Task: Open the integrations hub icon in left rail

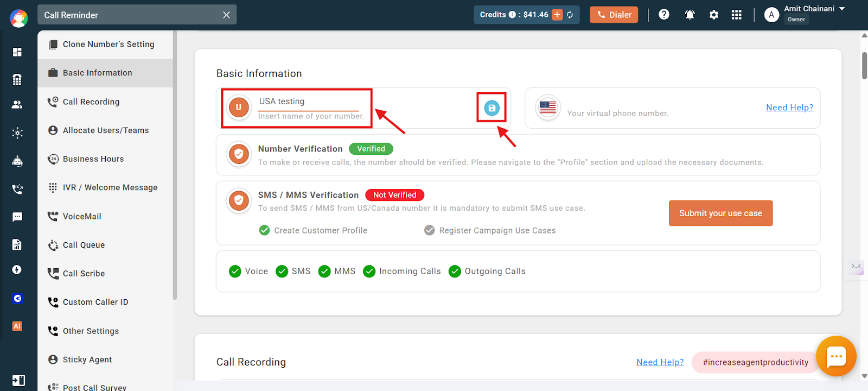Action: (17, 133)
